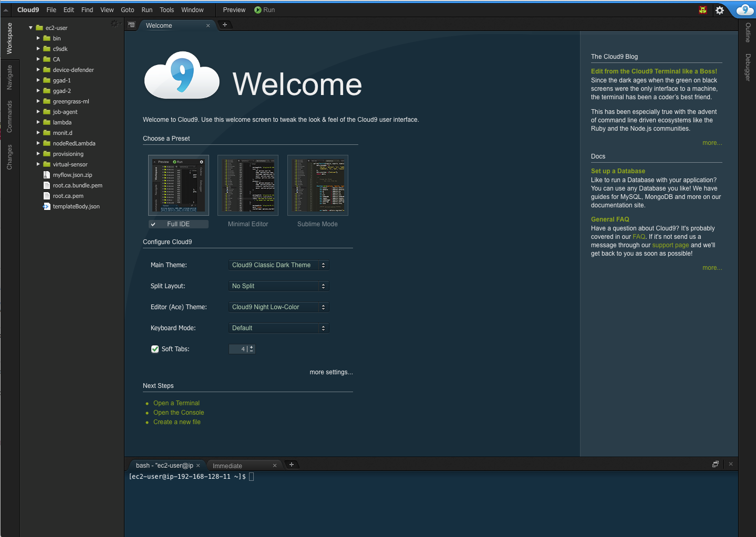Open the Changes side panel
Screen dimensions: 756x537
9,157
